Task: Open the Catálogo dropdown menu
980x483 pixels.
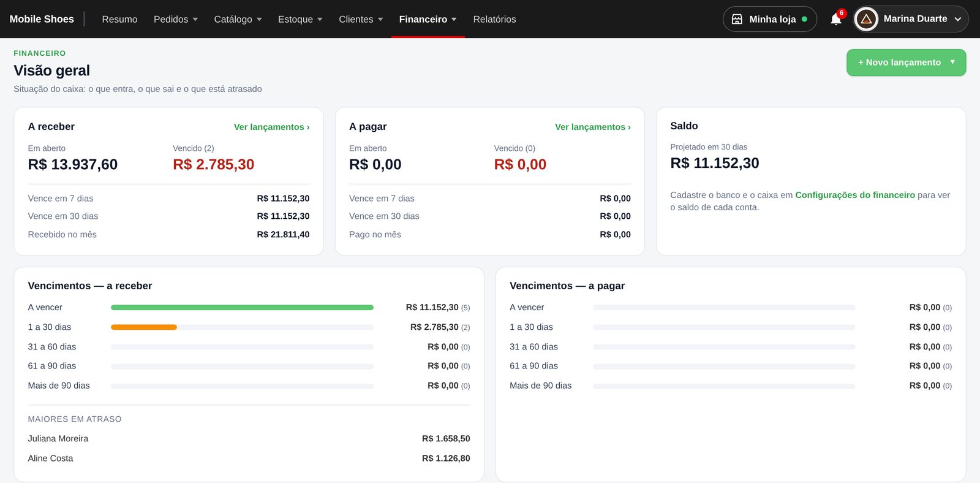Action: pos(238,19)
